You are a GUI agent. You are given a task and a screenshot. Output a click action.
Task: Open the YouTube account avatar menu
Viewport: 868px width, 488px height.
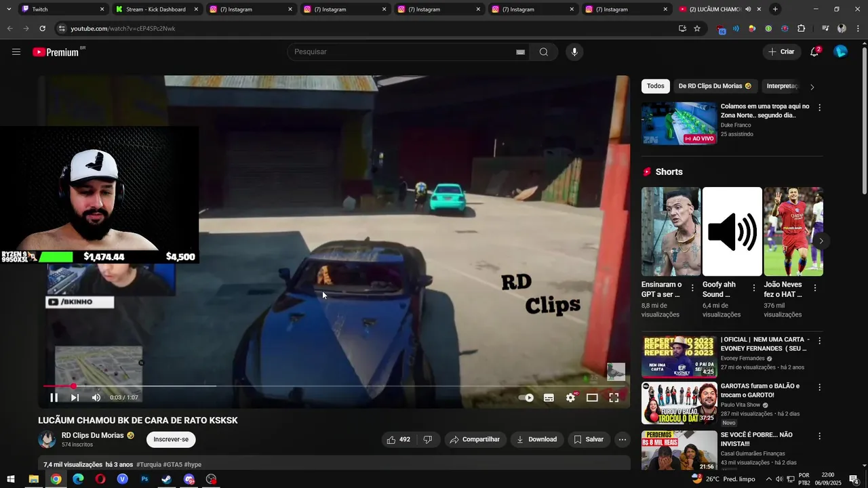(840, 52)
